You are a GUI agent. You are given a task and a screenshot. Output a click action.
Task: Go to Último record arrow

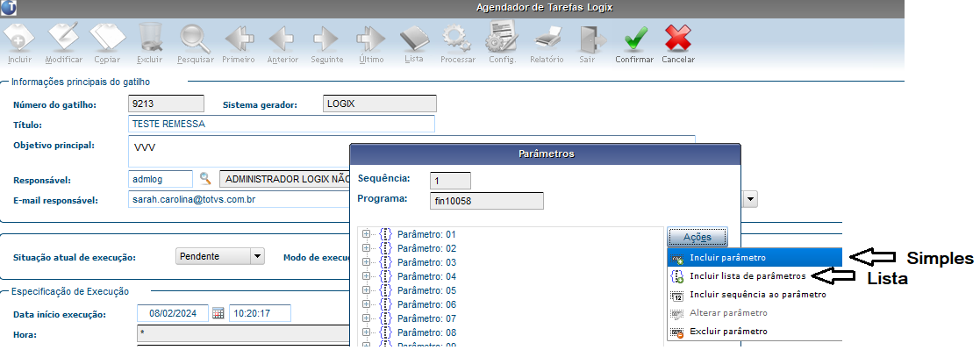coord(371,39)
